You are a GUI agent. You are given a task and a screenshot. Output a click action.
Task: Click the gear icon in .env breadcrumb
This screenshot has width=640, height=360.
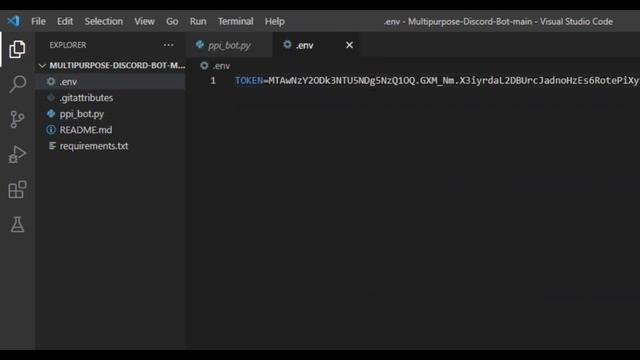[204, 65]
